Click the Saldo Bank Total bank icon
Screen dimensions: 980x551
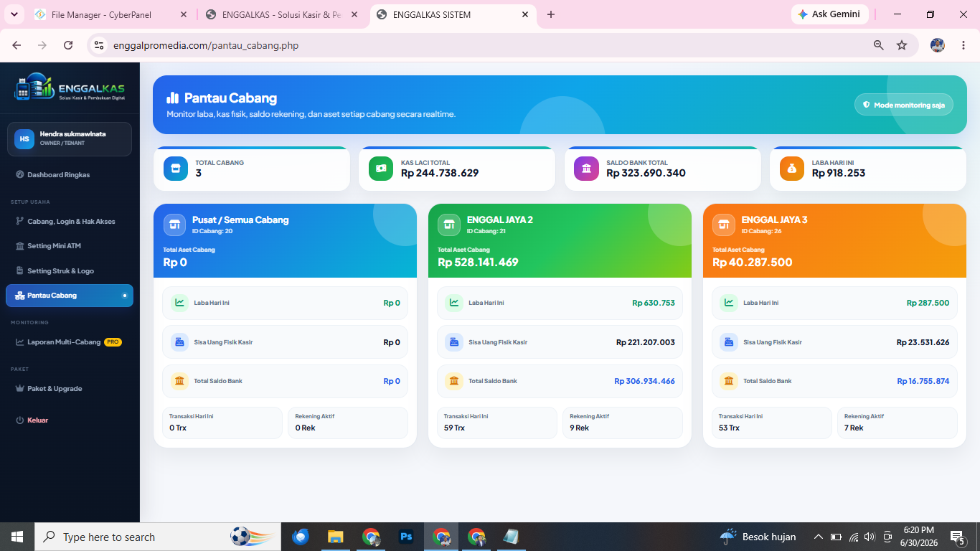pos(586,169)
